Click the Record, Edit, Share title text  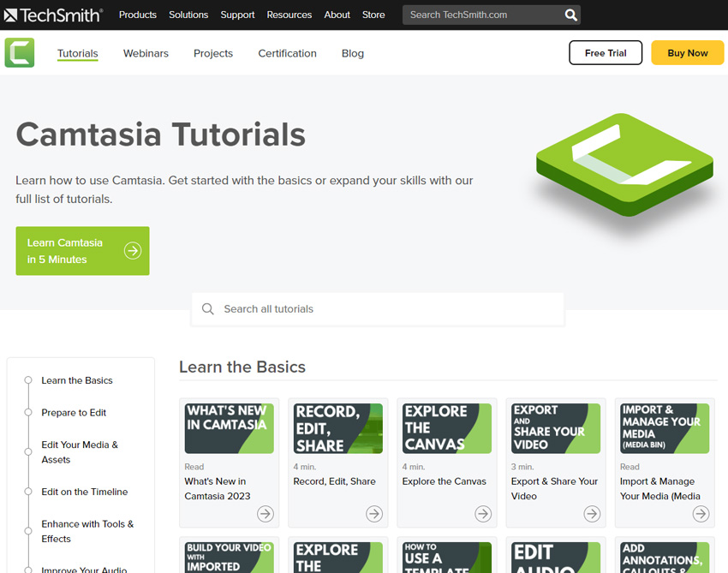[x=334, y=481]
